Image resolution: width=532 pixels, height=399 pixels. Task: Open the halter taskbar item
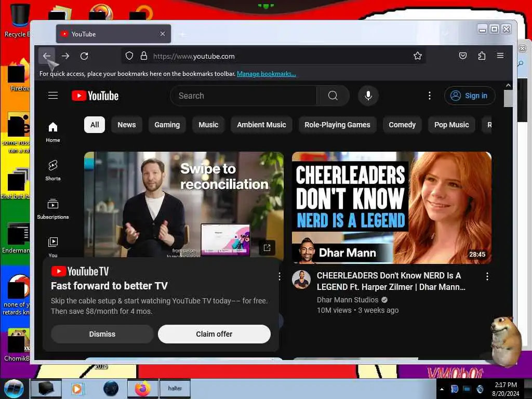pos(175,389)
